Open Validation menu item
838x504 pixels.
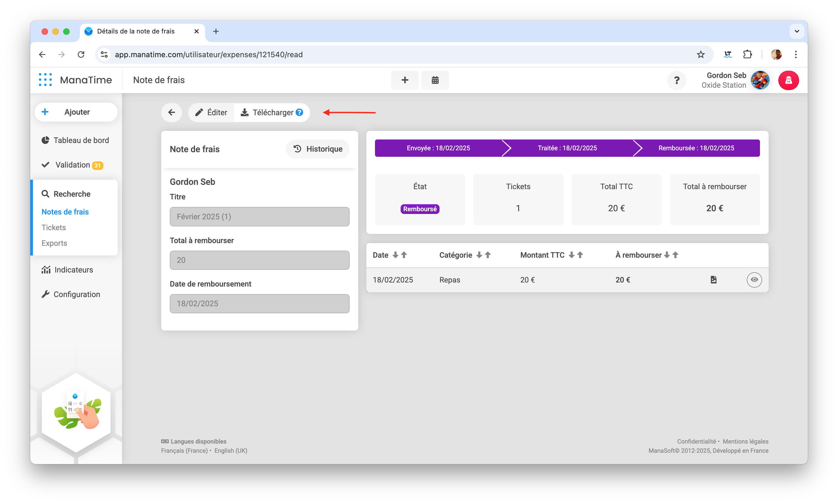[x=72, y=165]
